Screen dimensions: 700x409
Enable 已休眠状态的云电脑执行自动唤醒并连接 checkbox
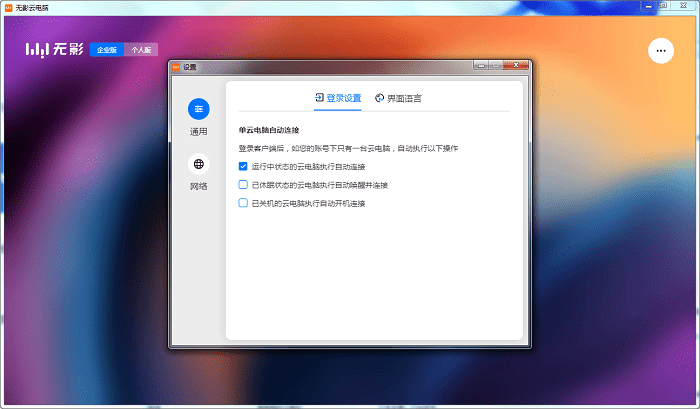[x=243, y=185]
